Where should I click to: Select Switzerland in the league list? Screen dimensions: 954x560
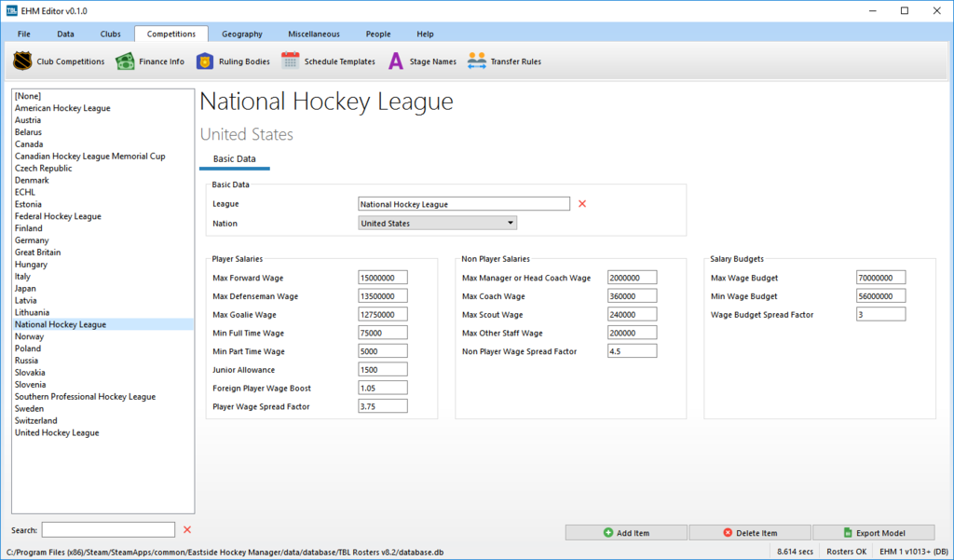pyautogui.click(x=102, y=420)
